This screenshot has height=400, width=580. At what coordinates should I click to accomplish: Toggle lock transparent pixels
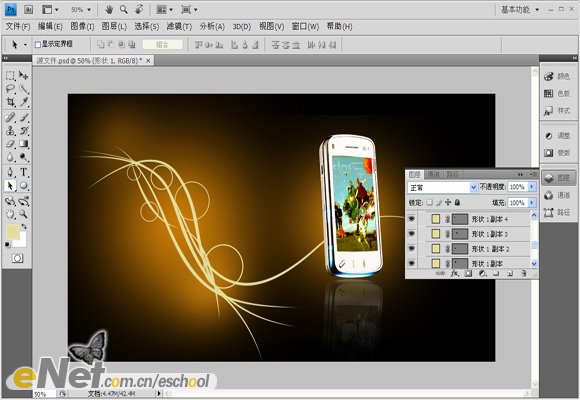pyautogui.click(x=429, y=202)
